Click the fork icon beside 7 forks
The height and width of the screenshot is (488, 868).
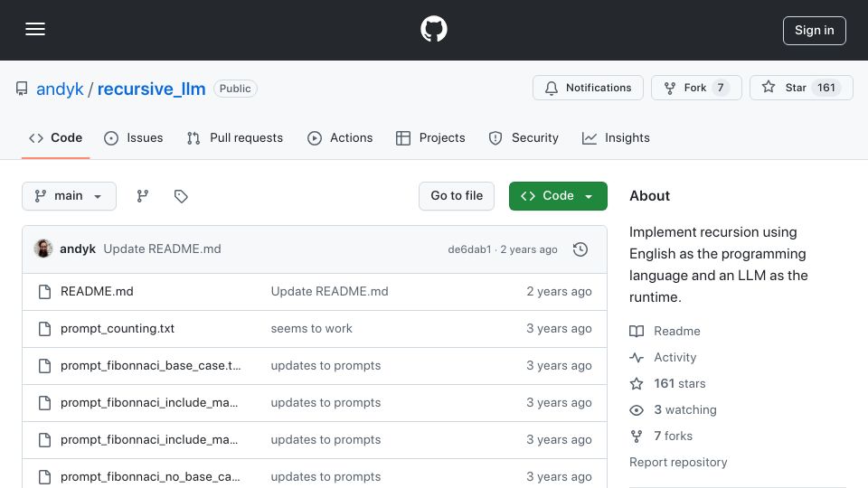point(637,436)
